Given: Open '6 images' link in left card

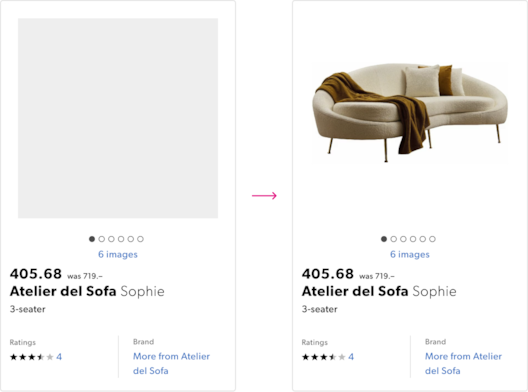Looking at the screenshot, I should point(118,254).
